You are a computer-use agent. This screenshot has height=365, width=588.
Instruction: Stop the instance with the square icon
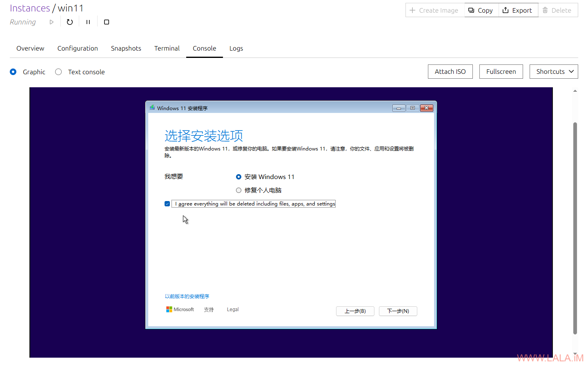tap(107, 22)
